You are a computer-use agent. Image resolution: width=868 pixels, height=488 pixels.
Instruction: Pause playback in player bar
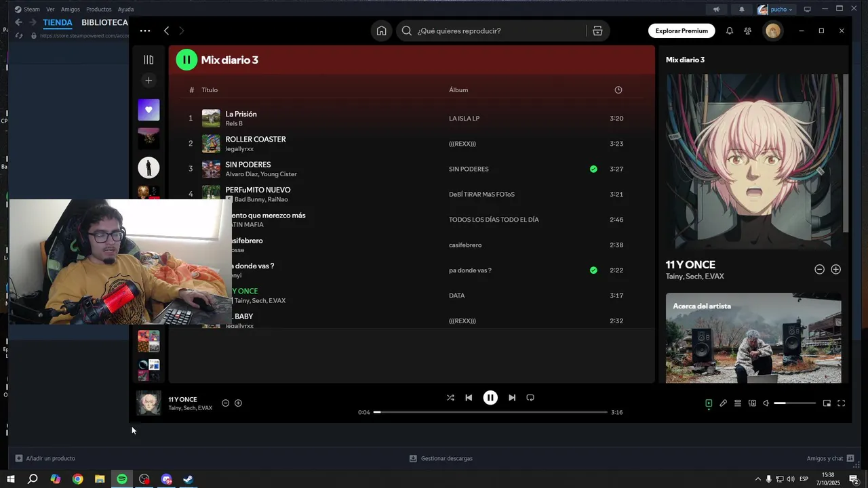click(490, 398)
